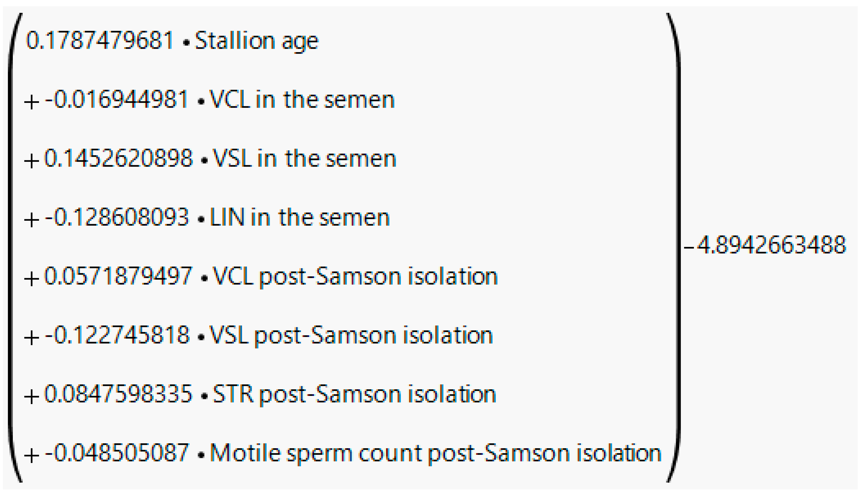This screenshot has width=868, height=497.
Task: Click the "VCL post-Samson isolation" text
Action: pyautogui.click(x=355, y=277)
